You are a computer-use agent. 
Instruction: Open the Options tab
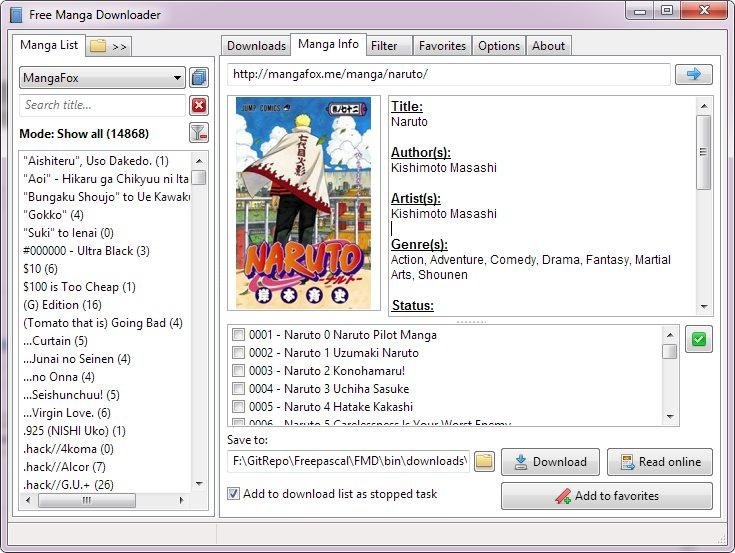[499, 46]
